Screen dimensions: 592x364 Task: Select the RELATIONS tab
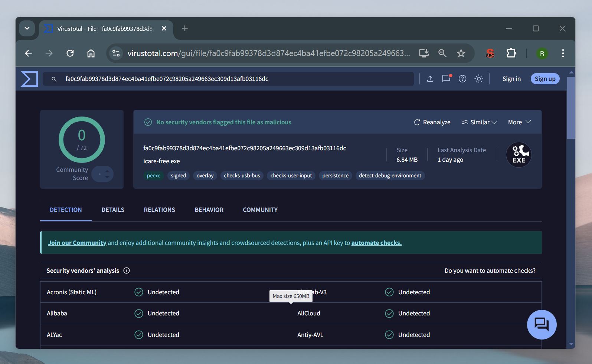coord(159,210)
